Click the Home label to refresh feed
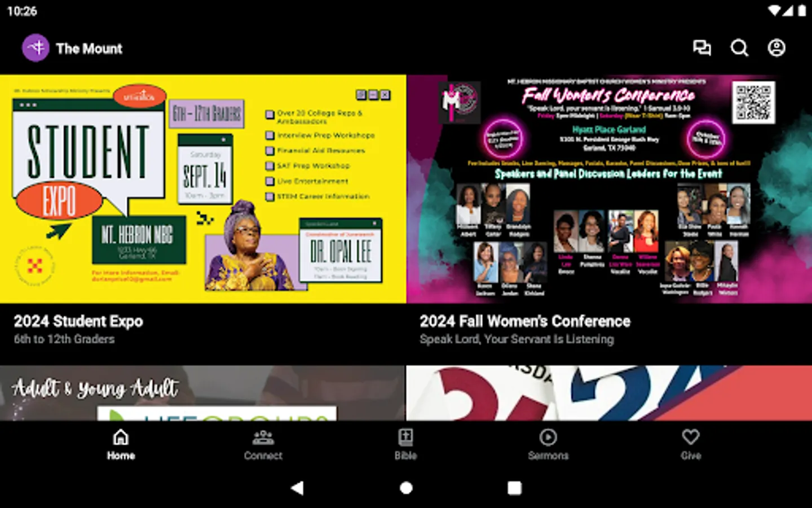 (x=120, y=456)
